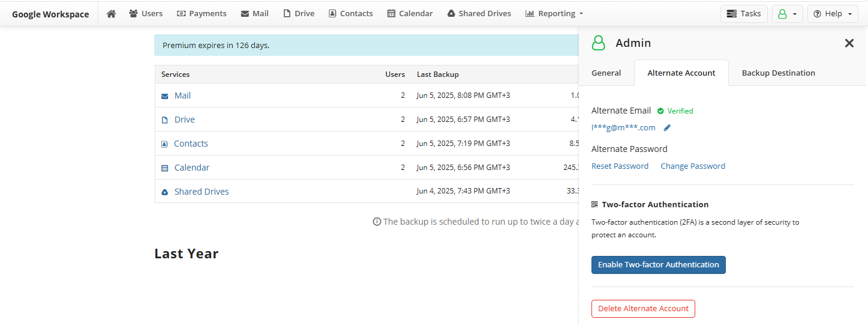
Task: Click the Drive file icon in services table
Action: (165, 120)
